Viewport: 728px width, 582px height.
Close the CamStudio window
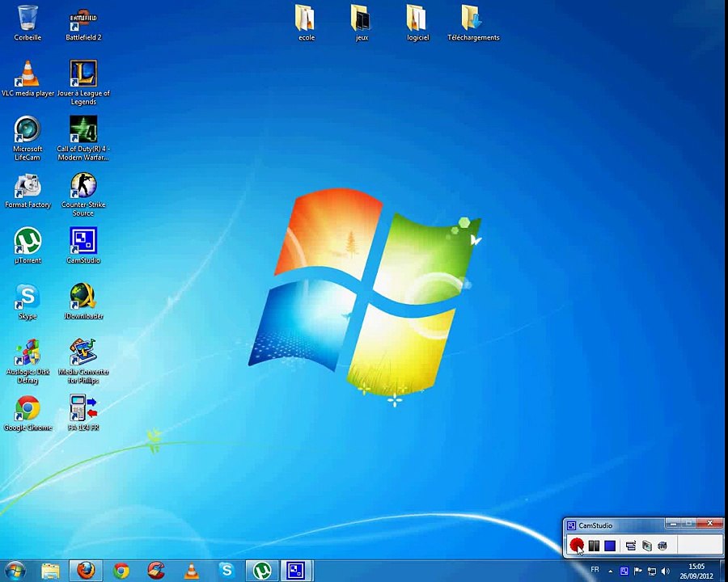pos(710,524)
